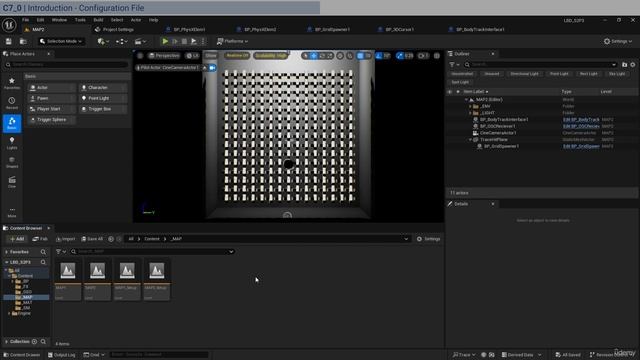Image resolution: width=640 pixels, height=360 pixels.
Task: Eject from the piloted CineCameraActor1
Action: click(x=204, y=68)
